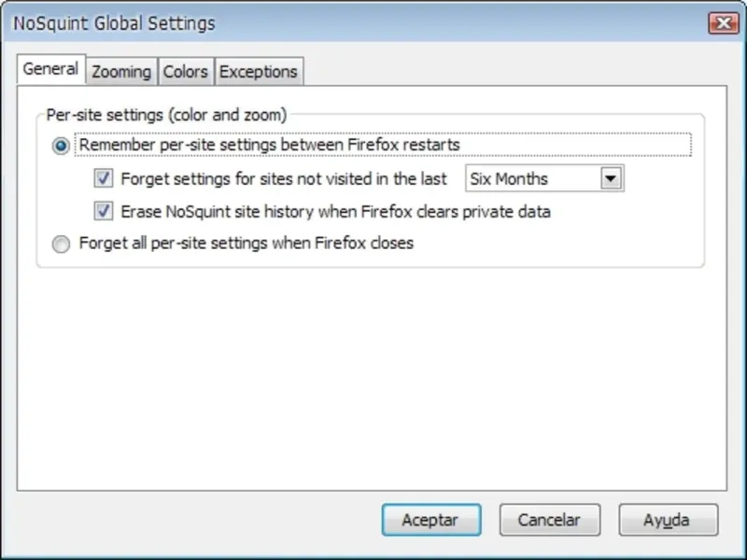
Task: Close the NoSquint Global Settings dialog
Action: pos(723,23)
